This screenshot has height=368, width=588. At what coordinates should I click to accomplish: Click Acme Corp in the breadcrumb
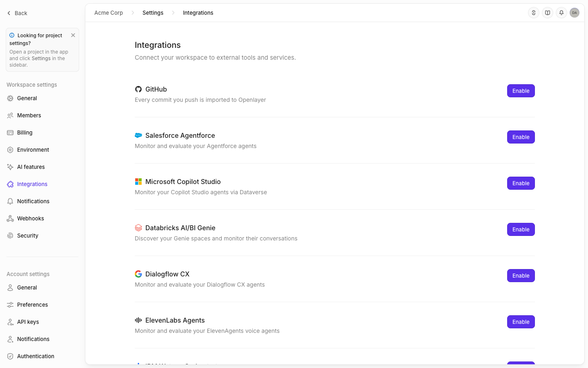pos(109,13)
